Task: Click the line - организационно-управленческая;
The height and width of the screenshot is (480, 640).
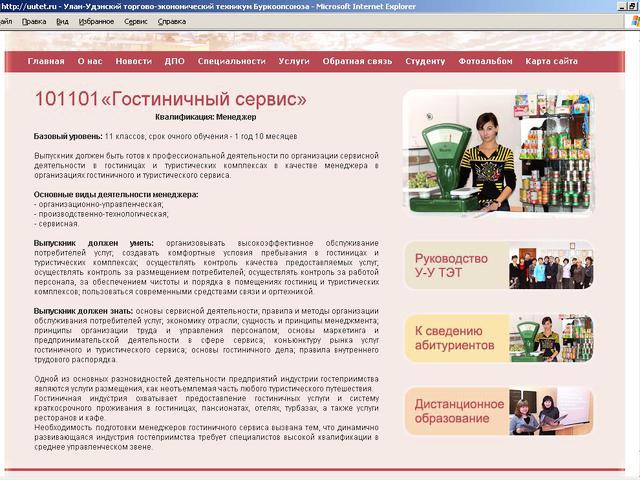Action: pyautogui.click(x=99, y=204)
